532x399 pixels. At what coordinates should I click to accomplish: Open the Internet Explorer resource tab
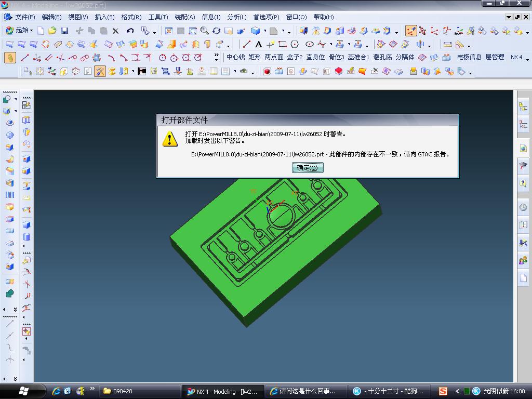click(x=523, y=148)
